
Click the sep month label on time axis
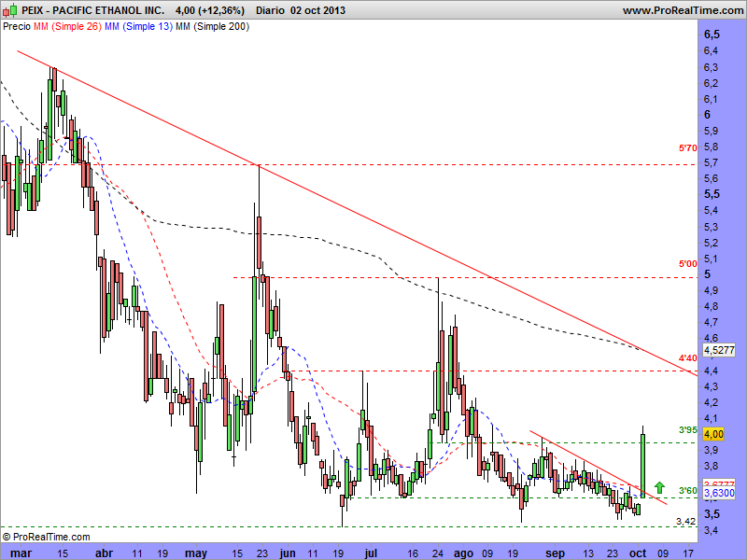(x=555, y=553)
